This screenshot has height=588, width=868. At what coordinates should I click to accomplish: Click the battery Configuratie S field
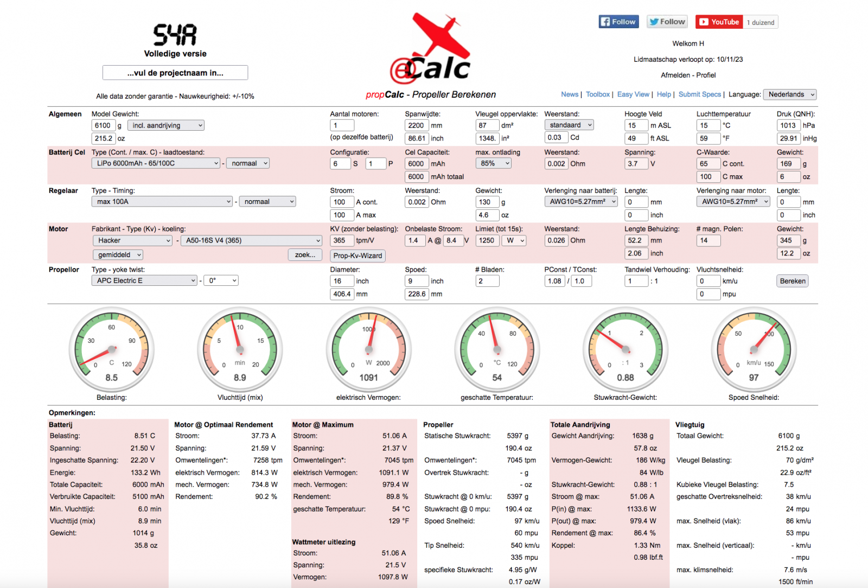coord(340,163)
